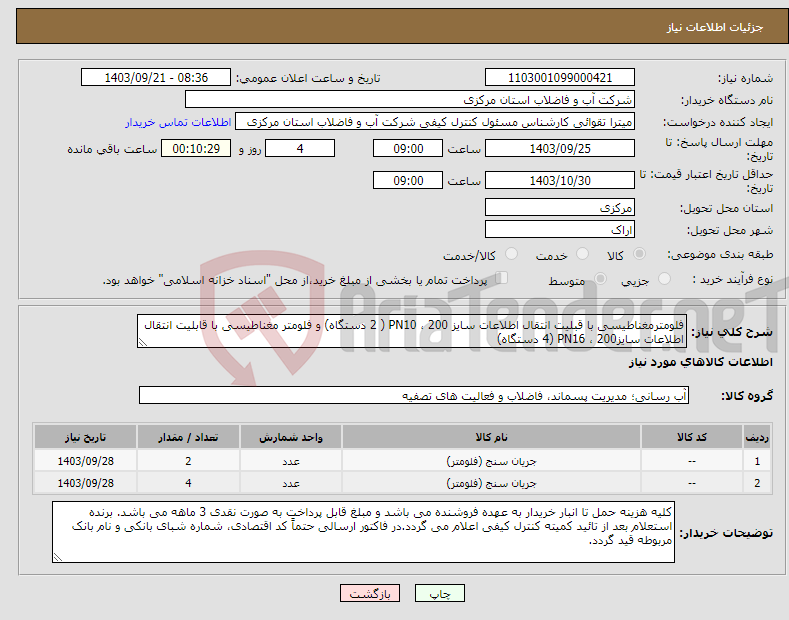Screen dimensions: 789x620
Task: Click the remaining days field showing 4
Action: tap(300, 148)
